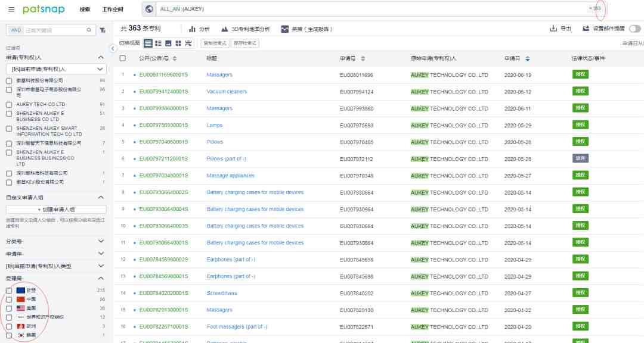Click the filter funnel icon

(103, 30)
